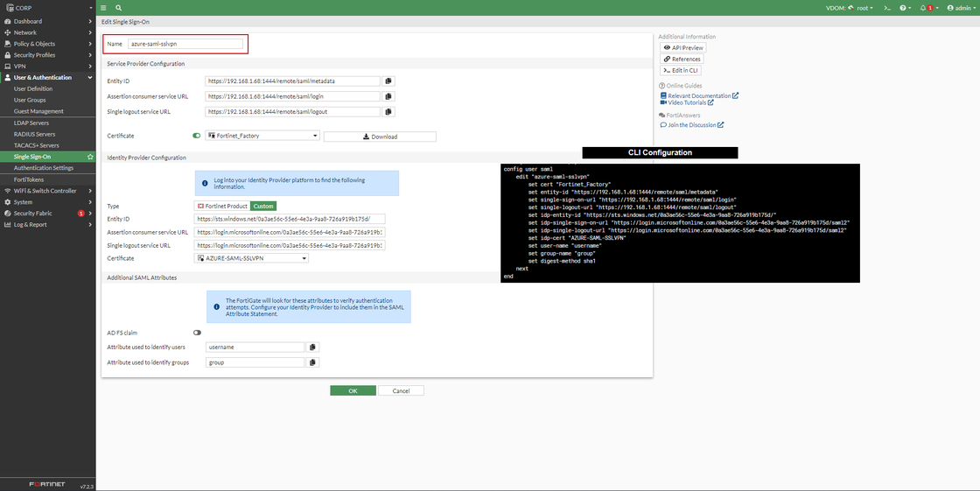
Task: Click the Single Sign-On favorite star icon
Action: (90, 157)
